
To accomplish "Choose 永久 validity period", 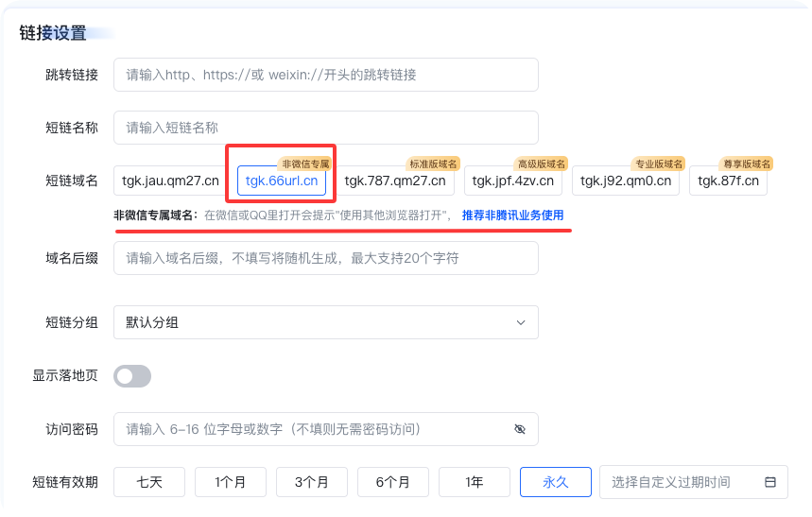I will point(556,482).
